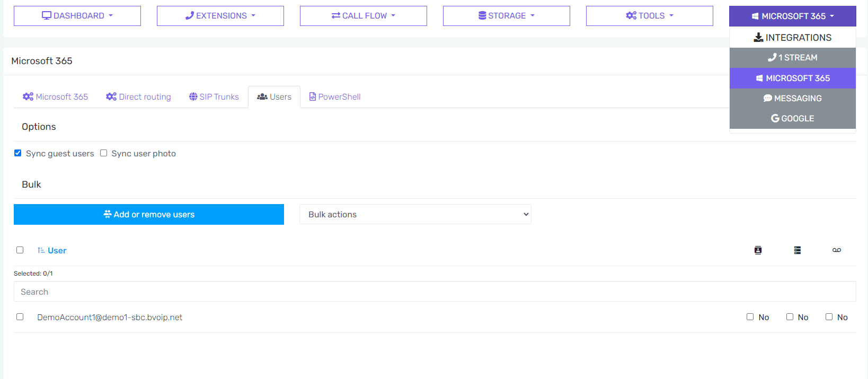This screenshot has width=868, height=379.
Task: Switch to the SIP Trunks tab
Action: tap(214, 97)
